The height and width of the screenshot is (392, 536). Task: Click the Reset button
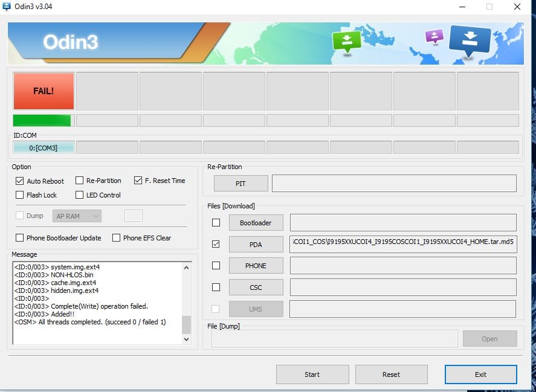click(x=392, y=374)
